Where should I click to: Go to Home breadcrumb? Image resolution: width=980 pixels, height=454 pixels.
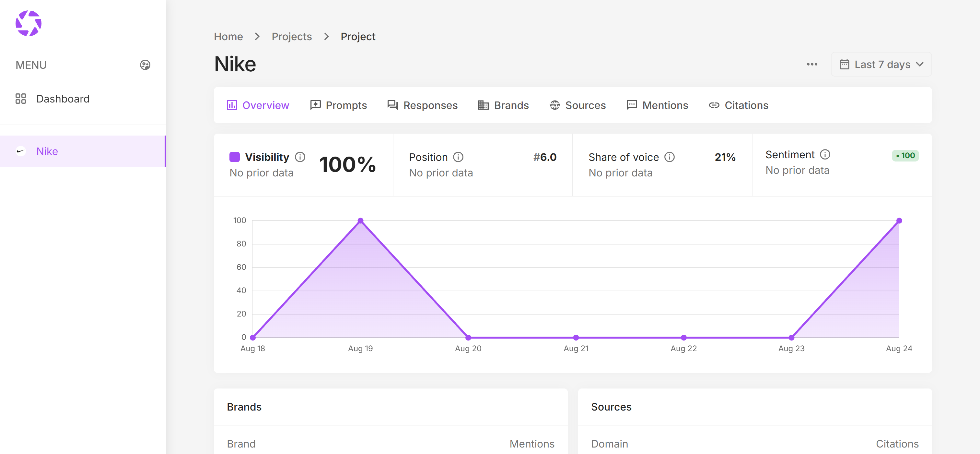pyautogui.click(x=228, y=37)
